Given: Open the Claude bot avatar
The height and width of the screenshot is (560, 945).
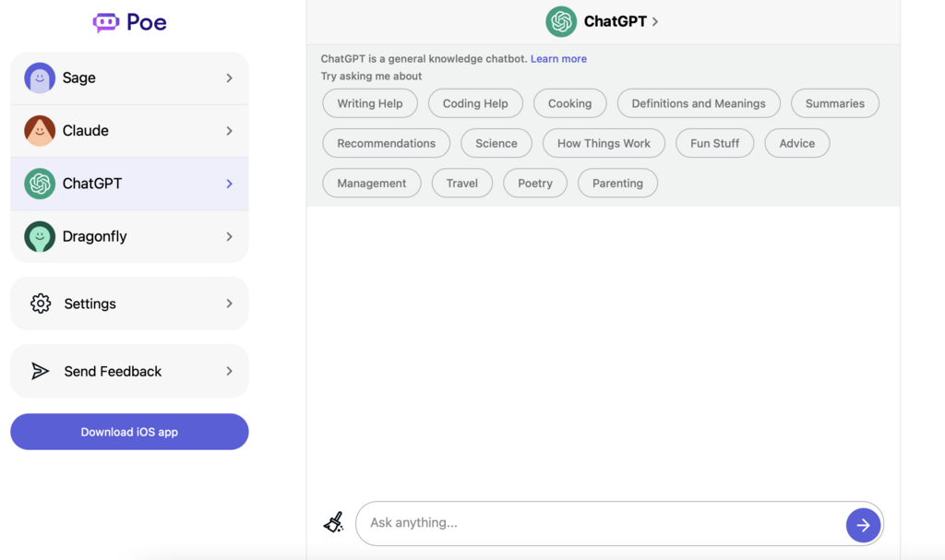Looking at the screenshot, I should click(x=40, y=131).
